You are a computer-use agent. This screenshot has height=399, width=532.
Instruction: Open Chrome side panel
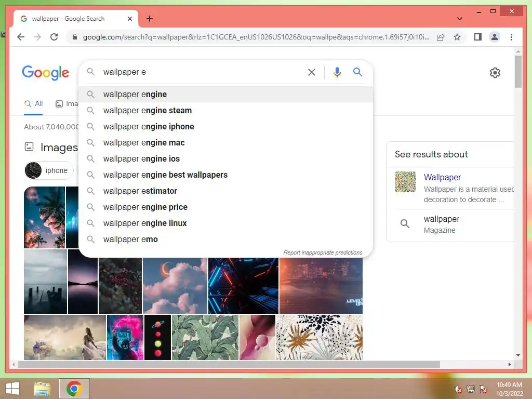478,37
